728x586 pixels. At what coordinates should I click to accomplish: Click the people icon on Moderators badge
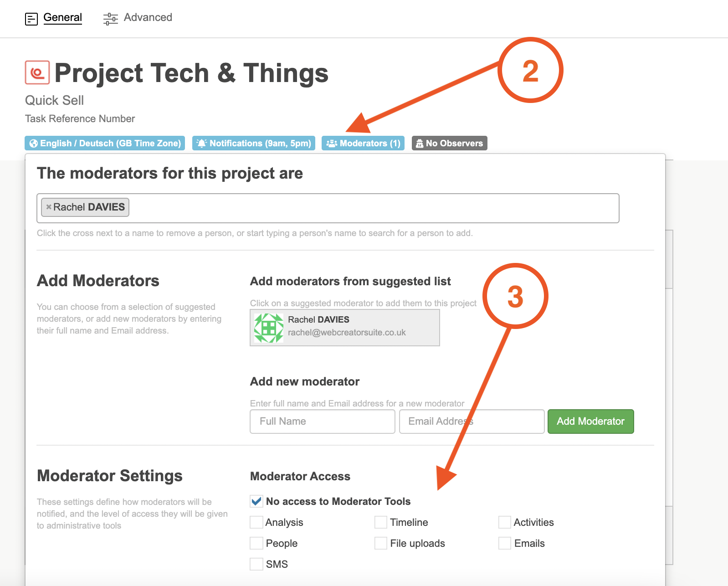[x=332, y=144]
